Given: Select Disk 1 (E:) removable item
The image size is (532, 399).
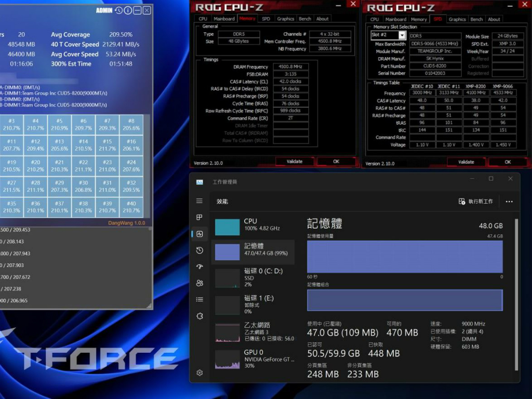Looking at the screenshot, I should [x=253, y=304].
